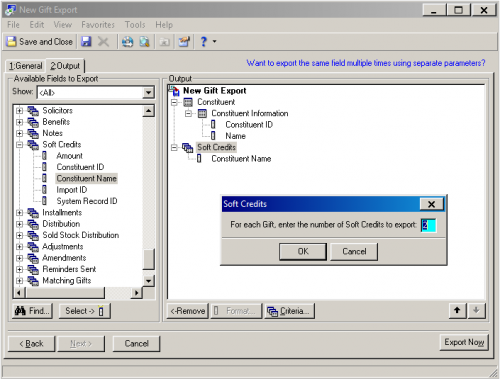Click the Distribution group icon
500x379 pixels.
pos(33,224)
